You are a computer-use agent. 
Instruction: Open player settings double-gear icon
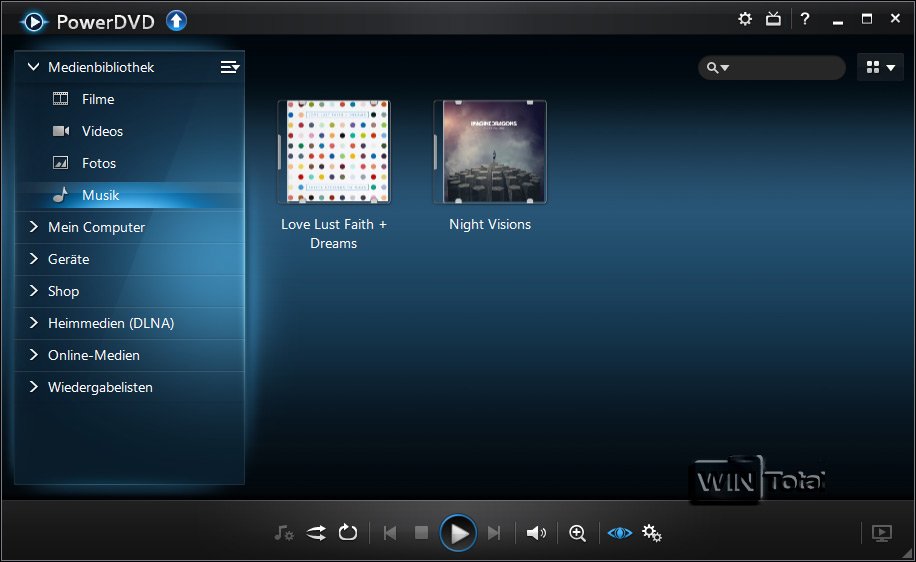[x=652, y=533]
